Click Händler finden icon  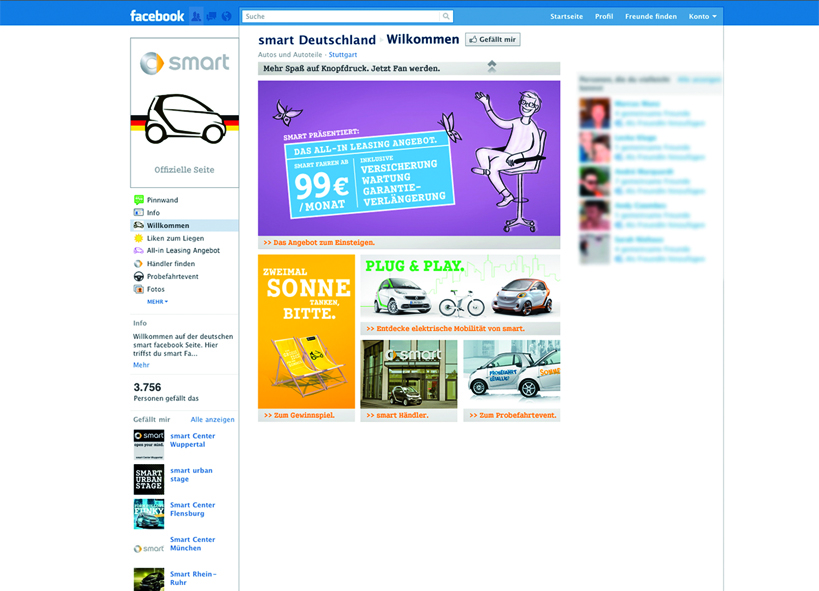click(x=138, y=263)
